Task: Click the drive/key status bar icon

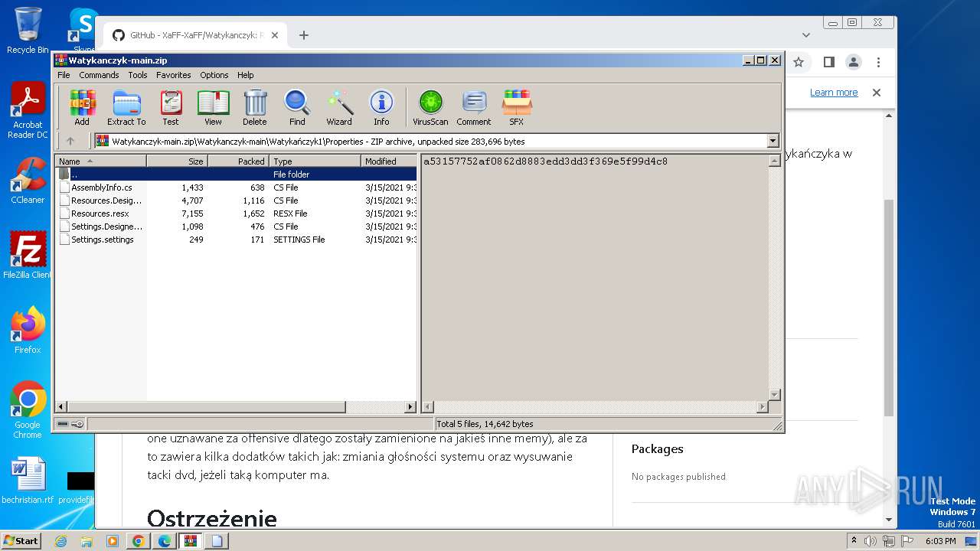Action: point(70,424)
